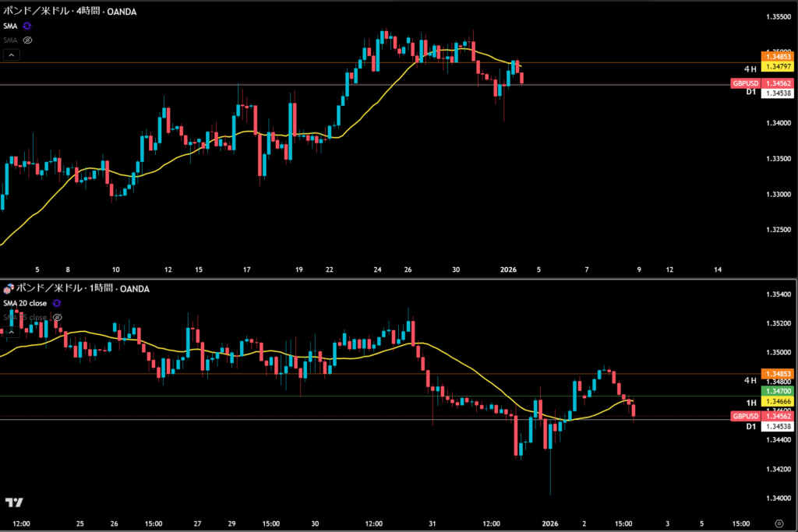
Task: Click the time axis settings icon at bottom-right
Action: 779,523
